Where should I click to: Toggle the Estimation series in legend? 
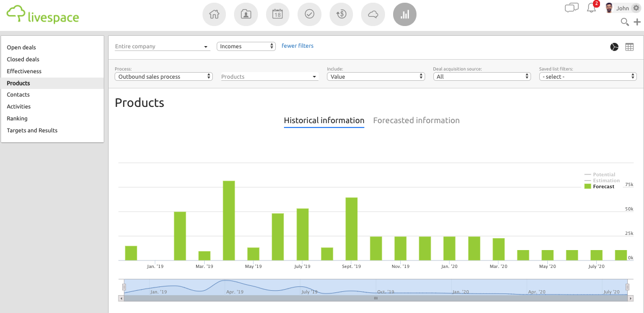[x=602, y=181]
